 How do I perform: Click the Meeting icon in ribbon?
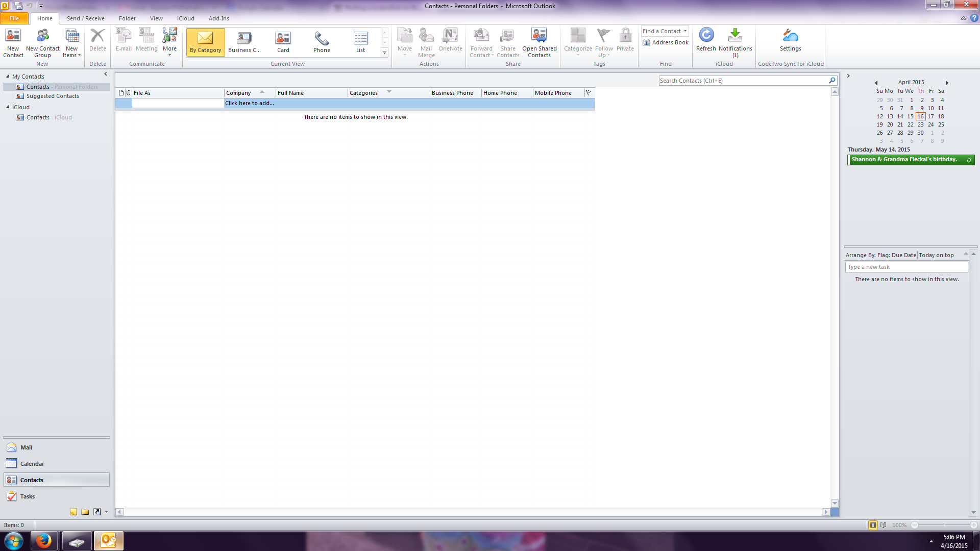click(146, 40)
